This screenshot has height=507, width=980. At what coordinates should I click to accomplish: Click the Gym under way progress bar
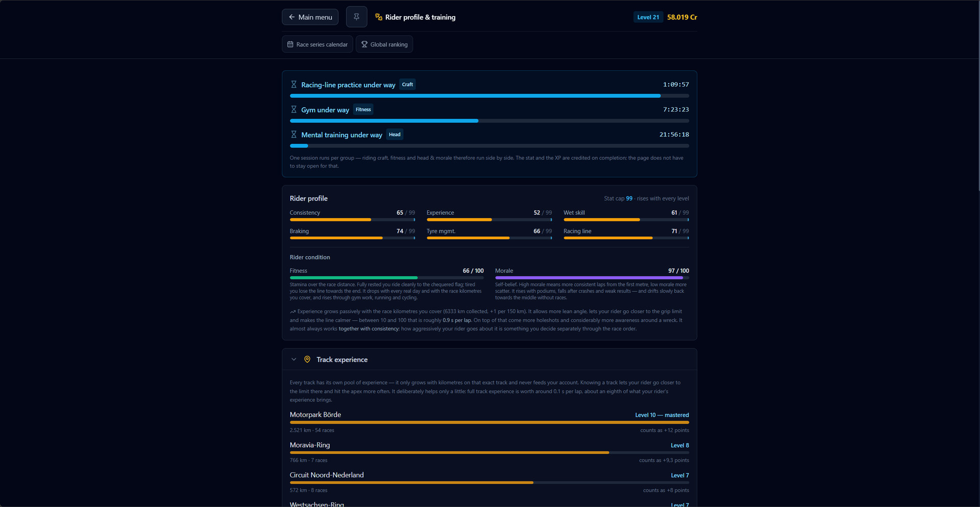489,121
